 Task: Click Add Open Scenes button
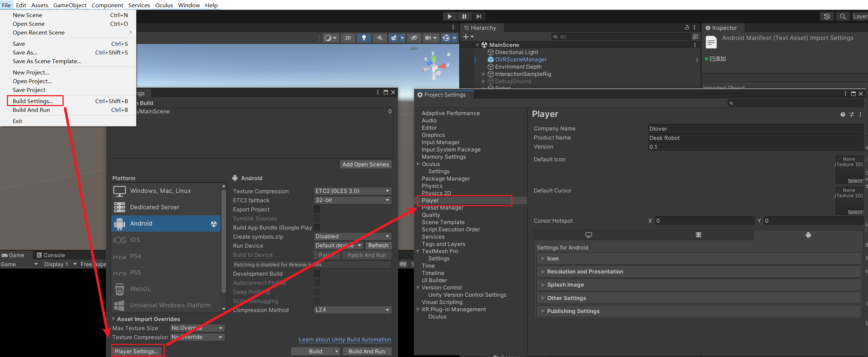[x=365, y=165]
